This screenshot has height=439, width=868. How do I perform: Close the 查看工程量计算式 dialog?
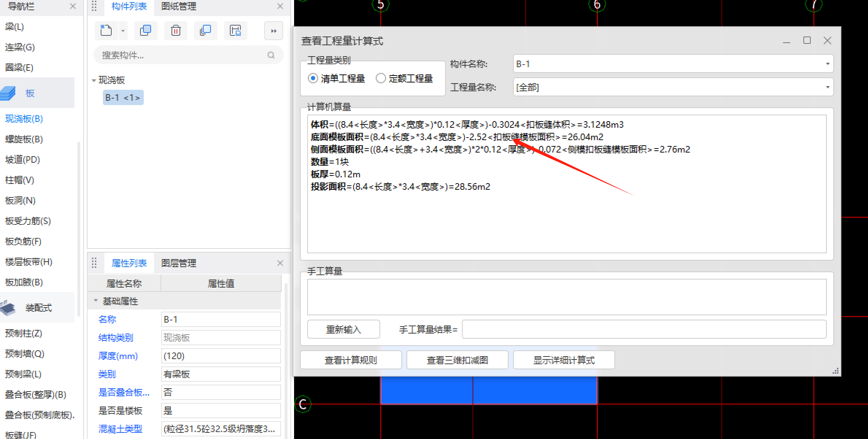(x=828, y=41)
